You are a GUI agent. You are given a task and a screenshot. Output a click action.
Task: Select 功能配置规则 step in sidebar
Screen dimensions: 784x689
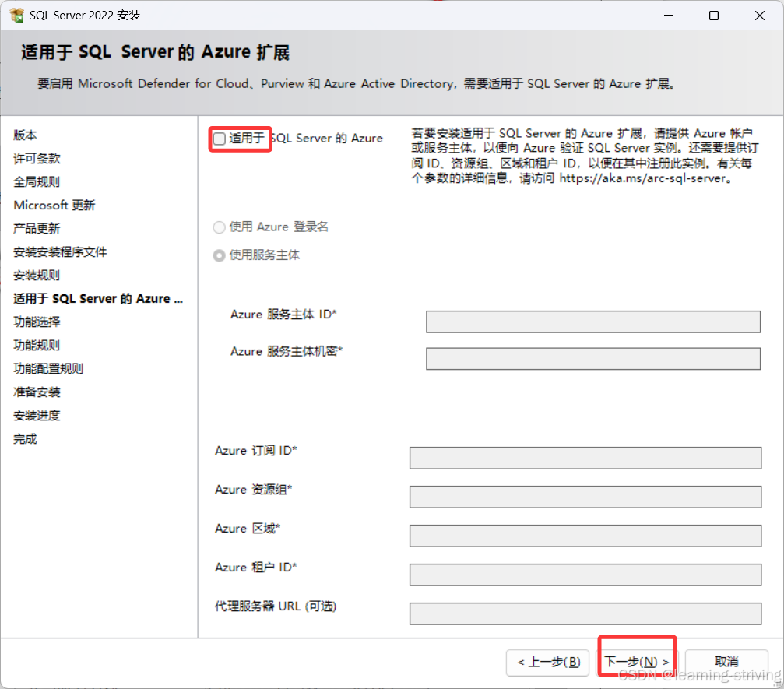point(48,368)
